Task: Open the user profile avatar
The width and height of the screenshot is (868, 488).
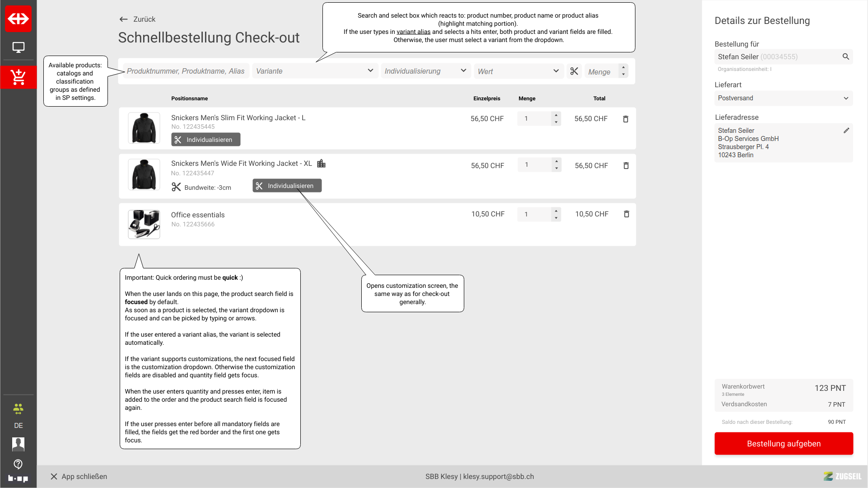Action: [19, 444]
